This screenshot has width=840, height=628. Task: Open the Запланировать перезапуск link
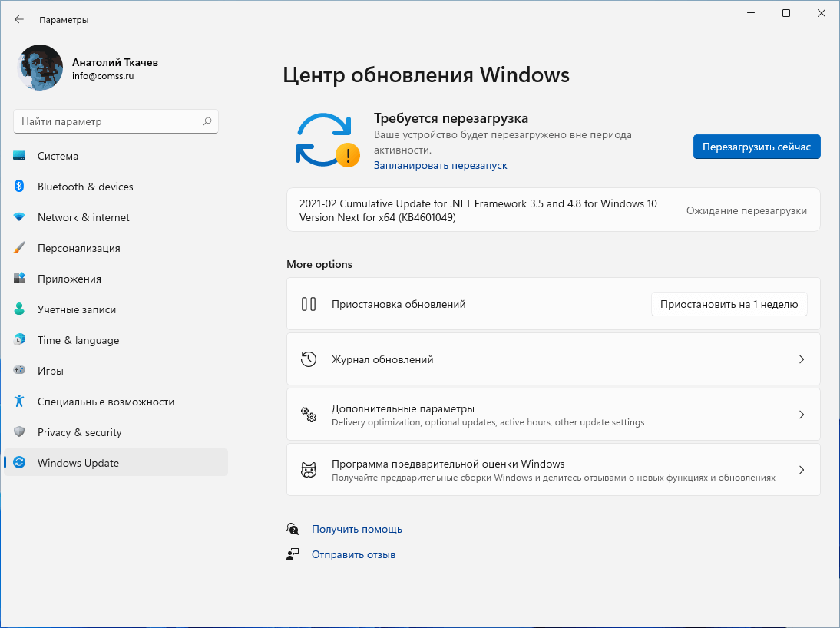coord(440,165)
